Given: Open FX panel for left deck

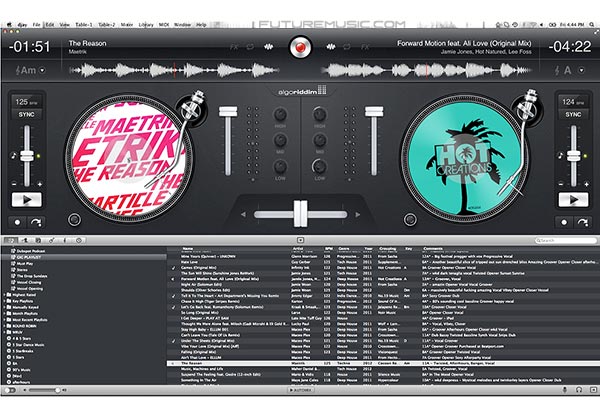Looking at the screenshot, I should coord(234,47).
